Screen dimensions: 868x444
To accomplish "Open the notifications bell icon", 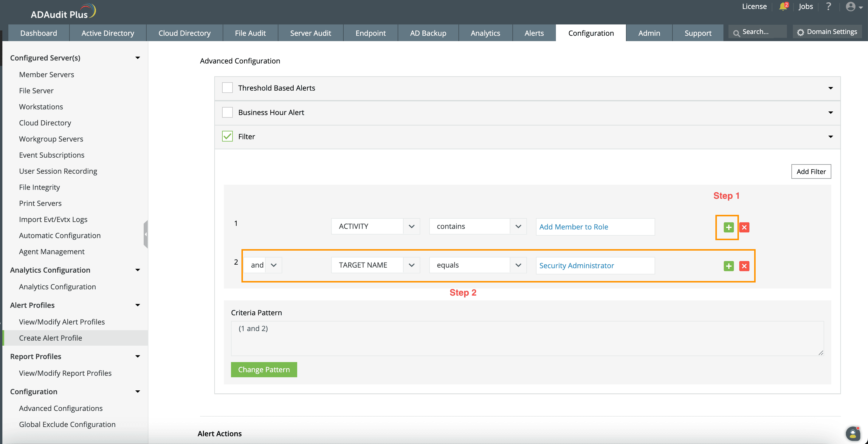I will pos(783,7).
